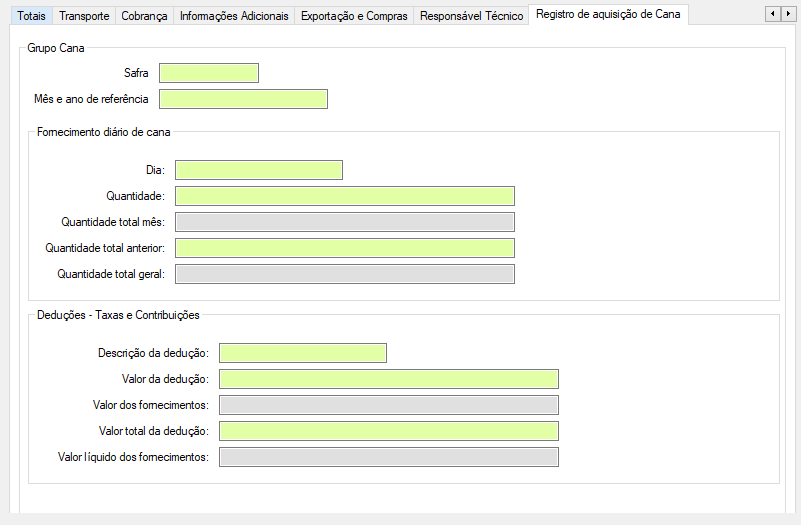
Task: Go to Exportação e Compras tab
Action: click(x=354, y=16)
